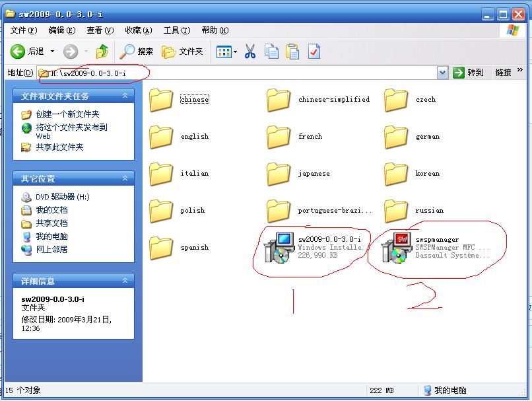Expand the address bar dropdown arrow
The image size is (532, 401).
[442, 73]
